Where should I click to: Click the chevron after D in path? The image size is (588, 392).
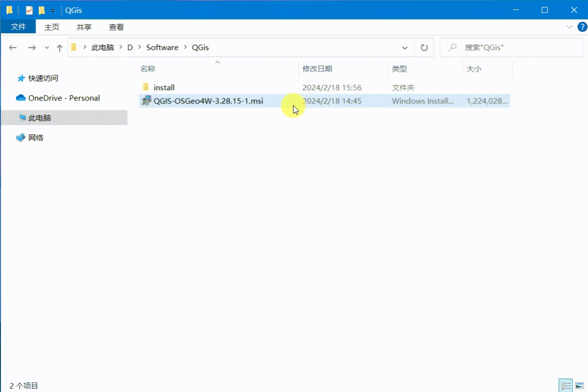(x=139, y=47)
